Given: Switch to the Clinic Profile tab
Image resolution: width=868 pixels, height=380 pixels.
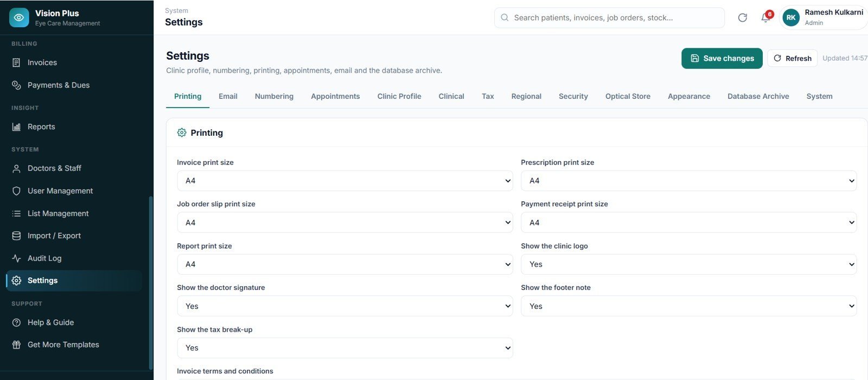Looking at the screenshot, I should click(x=399, y=97).
